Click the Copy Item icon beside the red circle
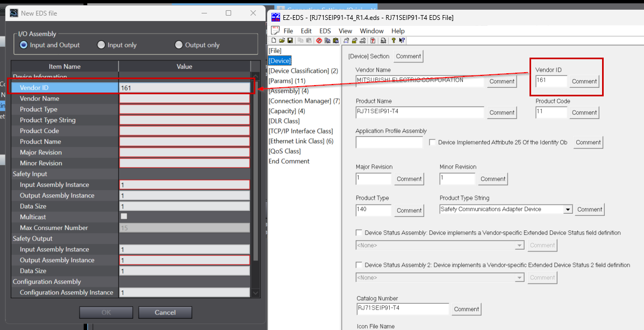The height and width of the screenshot is (330, 644). 327,40
